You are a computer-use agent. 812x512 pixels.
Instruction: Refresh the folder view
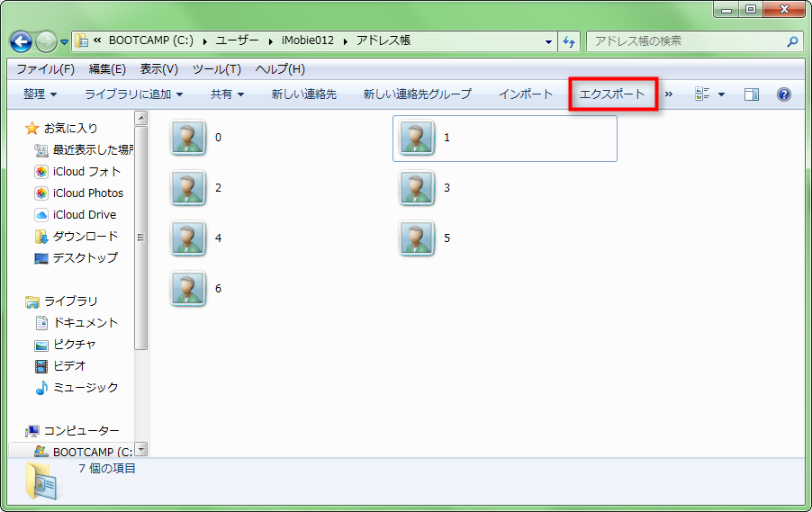pos(569,41)
